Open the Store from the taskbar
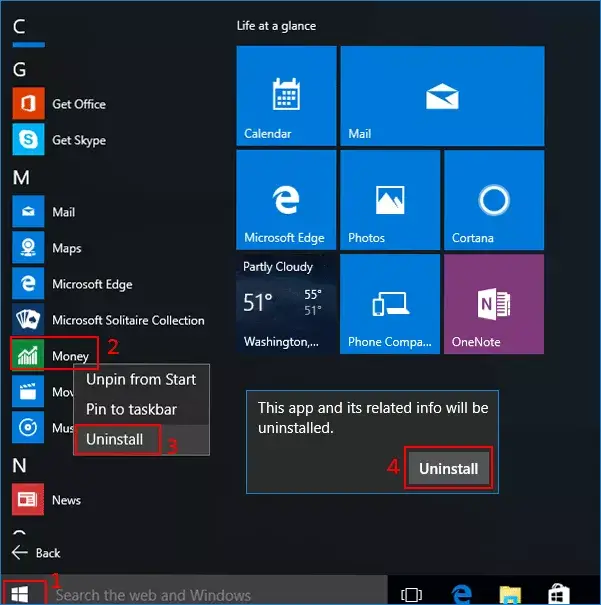This screenshot has width=601, height=605. pos(559,595)
